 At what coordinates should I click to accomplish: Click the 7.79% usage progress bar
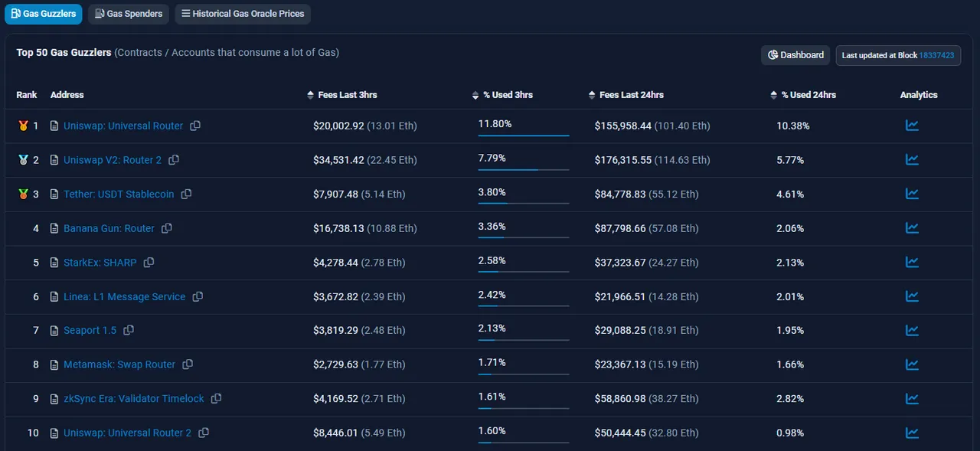(x=524, y=169)
